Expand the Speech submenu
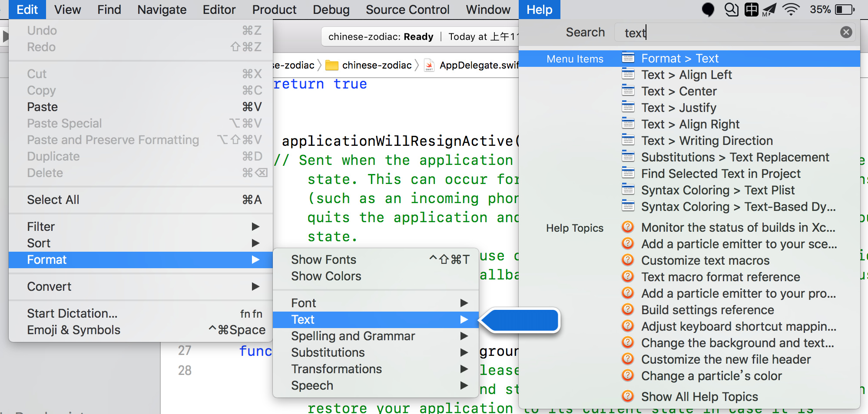Screen dimensions: 868x414 point(376,385)
